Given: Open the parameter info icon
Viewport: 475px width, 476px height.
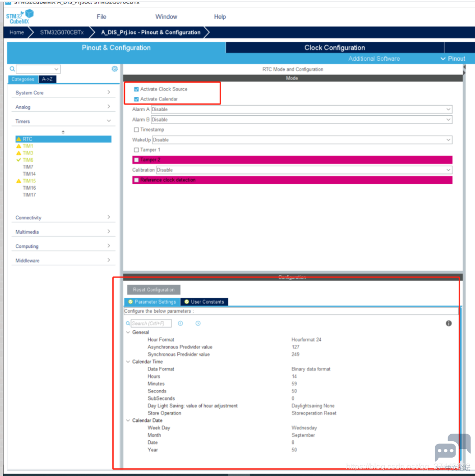Looking at the screenshot, I should coord(448,323).
